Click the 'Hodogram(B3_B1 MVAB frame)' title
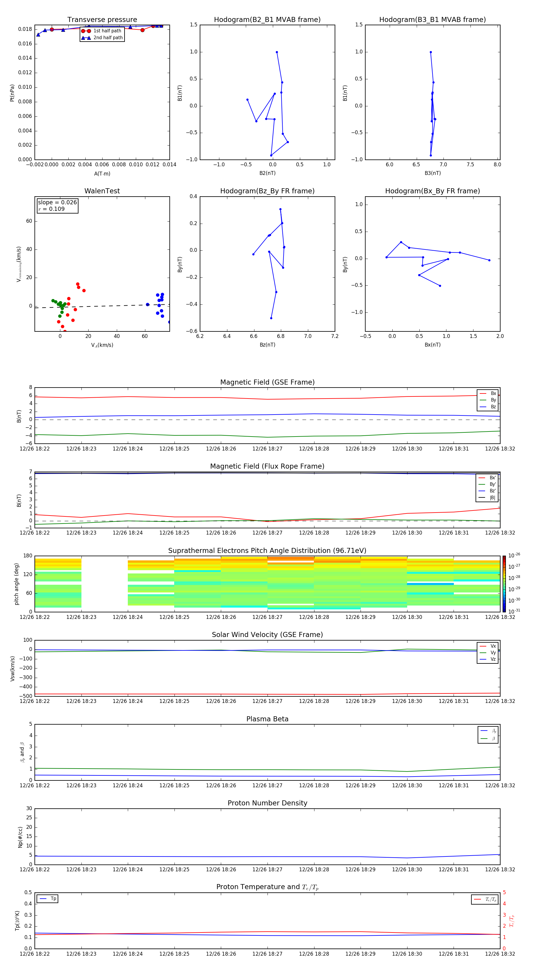This screenshot has height=980, width=535. pos(432,19)
